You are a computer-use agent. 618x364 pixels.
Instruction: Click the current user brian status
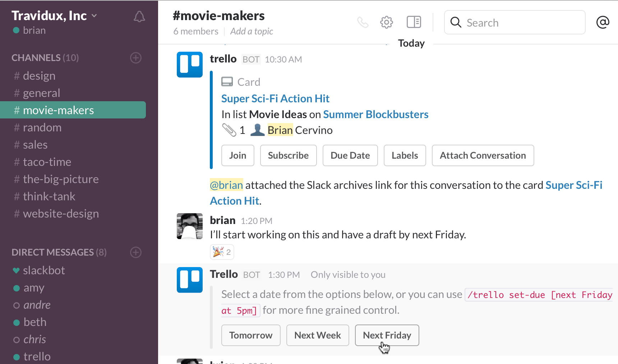pos(29,30)
